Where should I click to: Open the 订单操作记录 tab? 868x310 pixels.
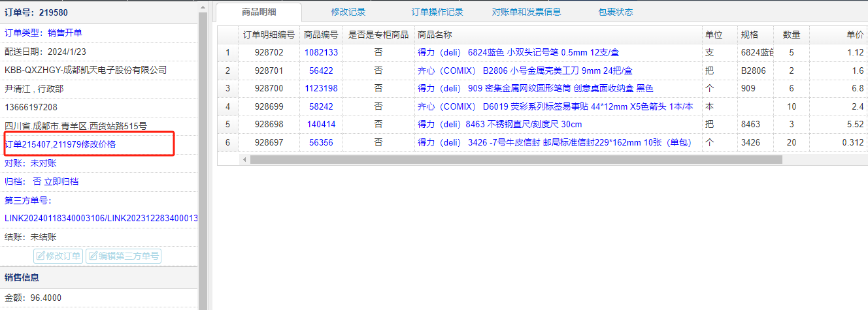pyautogui.click(x=437, y=12)
